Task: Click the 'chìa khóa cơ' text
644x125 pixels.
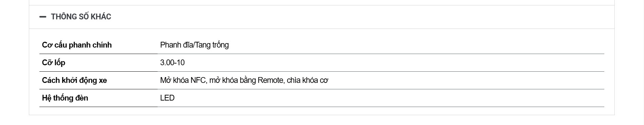Action: click(x=307, y=80)
